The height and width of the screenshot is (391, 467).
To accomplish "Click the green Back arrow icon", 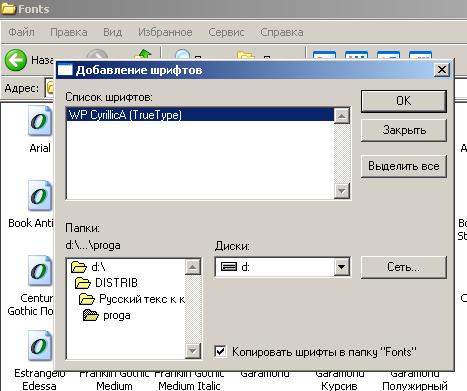I will [15, 60].
